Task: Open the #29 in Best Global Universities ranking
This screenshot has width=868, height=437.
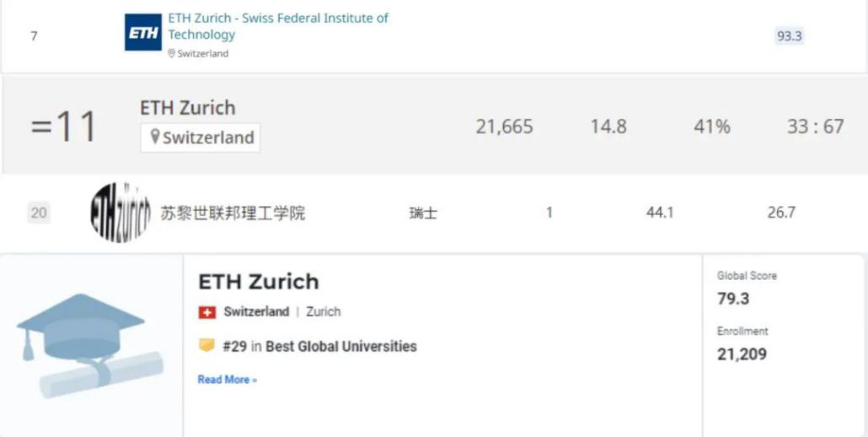Action: [319, 346]
